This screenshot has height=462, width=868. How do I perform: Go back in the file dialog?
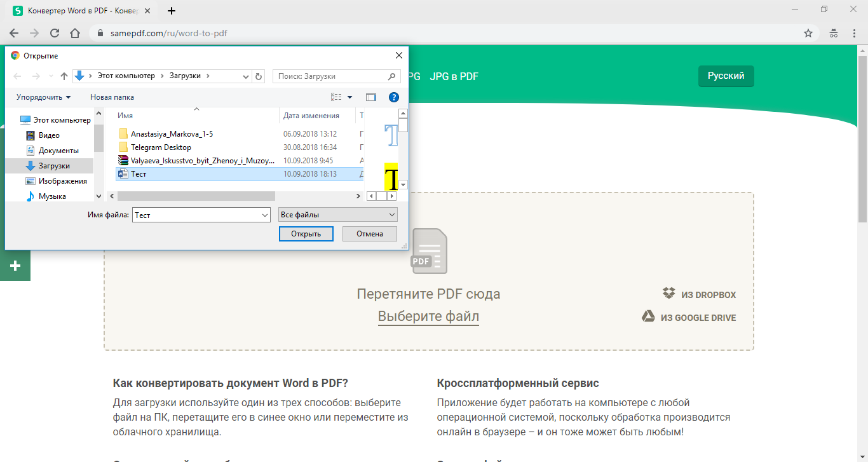(x=17, y=76)
